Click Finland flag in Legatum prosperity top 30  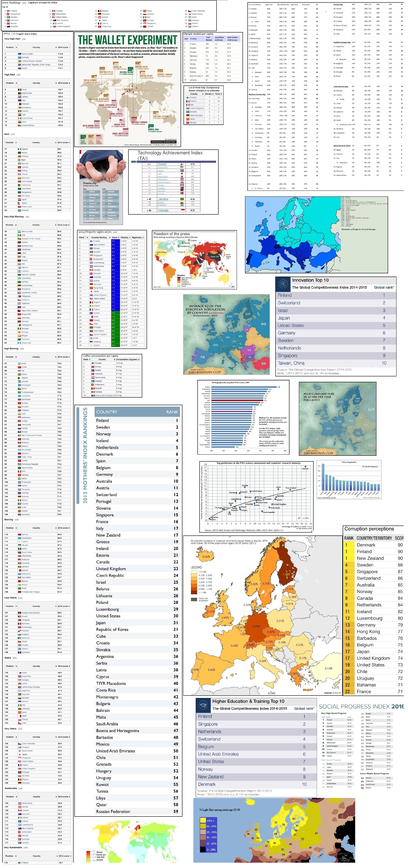[x=8, y=11]
